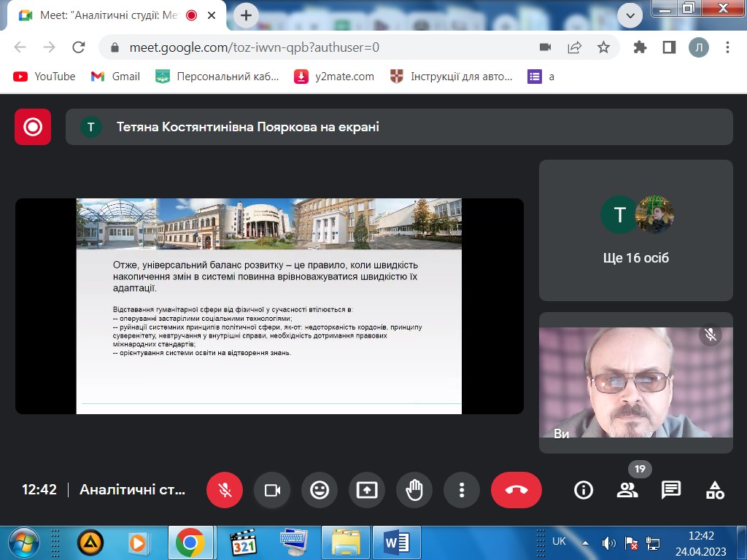Select the Meet browser tab
The height and width of the screenshot is (560, 747).
point(102,13)
